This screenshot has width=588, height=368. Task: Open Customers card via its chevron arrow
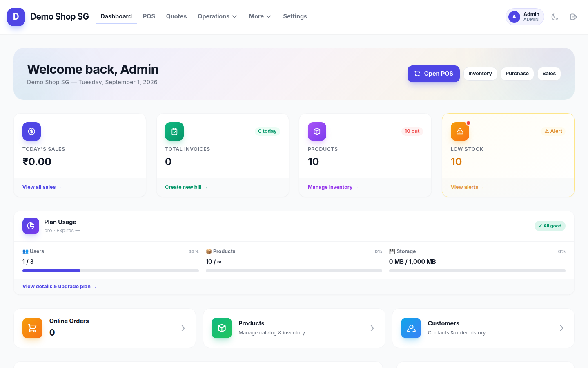[x=561, y=328]
